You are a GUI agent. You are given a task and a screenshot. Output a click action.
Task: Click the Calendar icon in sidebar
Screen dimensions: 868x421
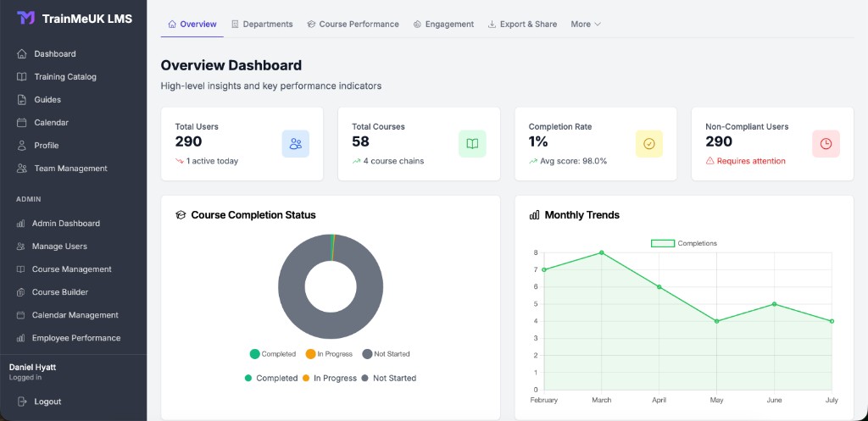point(21,122)
